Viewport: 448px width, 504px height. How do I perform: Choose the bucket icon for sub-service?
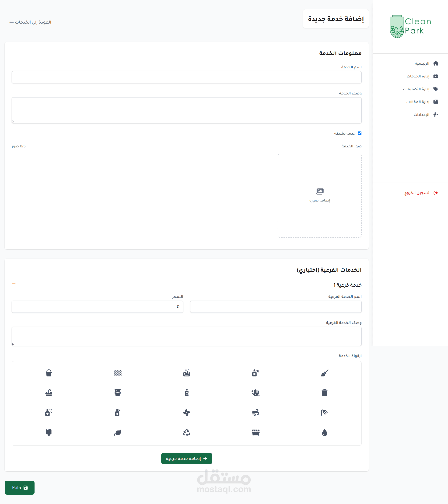[x=49, y=373]
